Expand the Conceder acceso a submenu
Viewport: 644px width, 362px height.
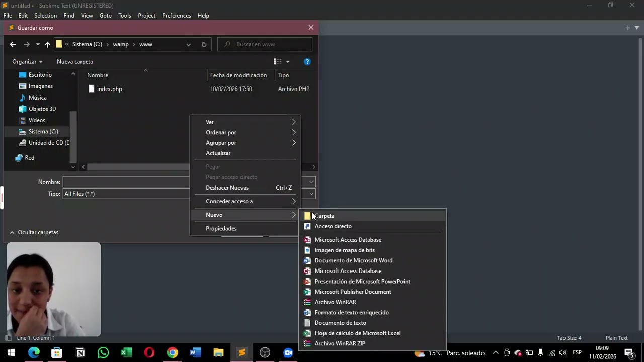click(x=245, y=201)
